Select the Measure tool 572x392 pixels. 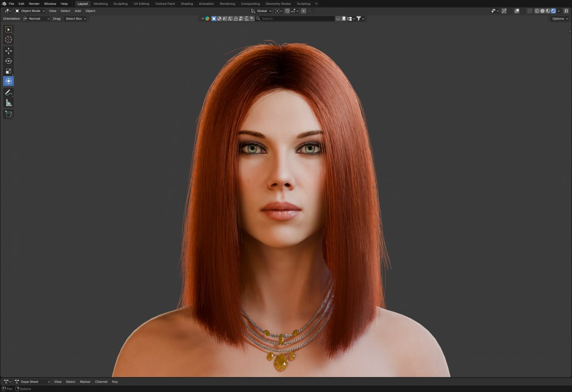[8, 102]
